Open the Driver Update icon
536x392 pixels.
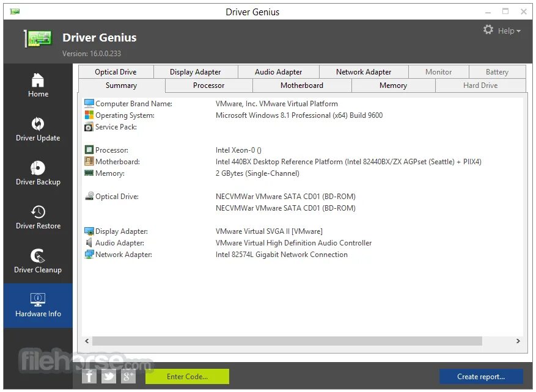pos(38,124)
